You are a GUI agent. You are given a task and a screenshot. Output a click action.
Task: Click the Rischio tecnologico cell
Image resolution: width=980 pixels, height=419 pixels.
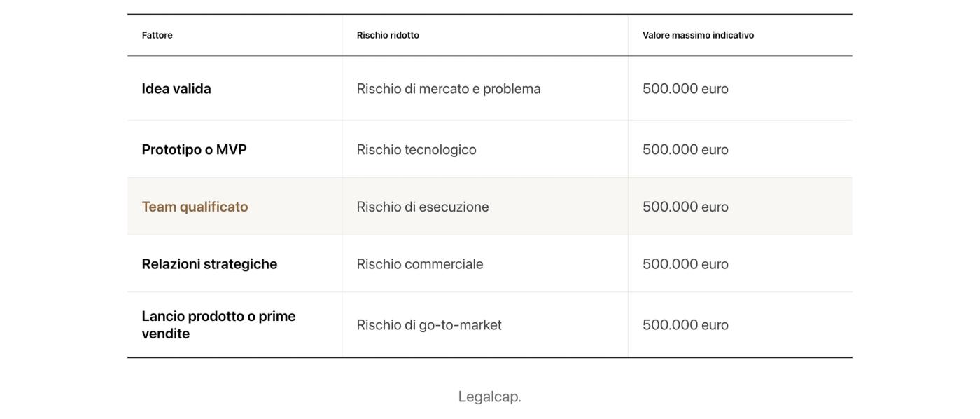coord(416,150)
